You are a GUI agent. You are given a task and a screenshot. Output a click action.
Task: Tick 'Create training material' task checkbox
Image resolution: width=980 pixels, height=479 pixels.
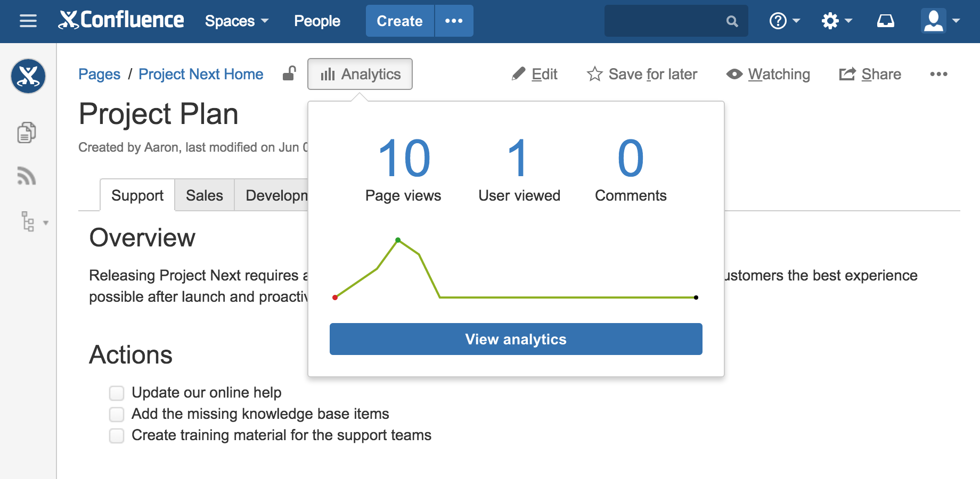117,436
